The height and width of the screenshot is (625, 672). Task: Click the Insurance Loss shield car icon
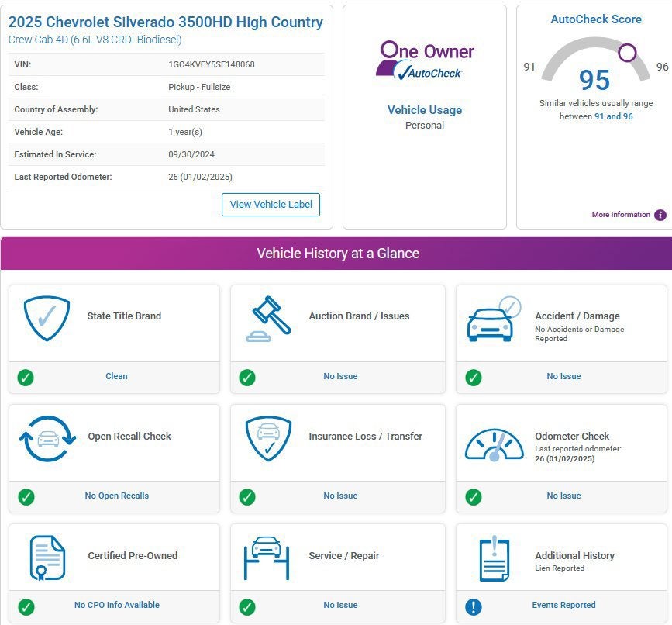click(x=268, y=439)
